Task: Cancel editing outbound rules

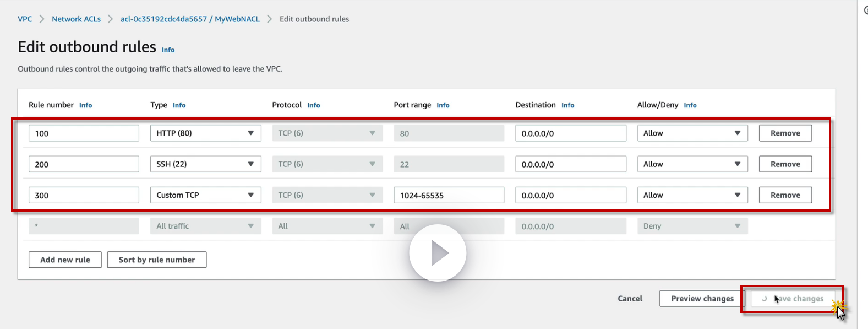Action: pos(630,299)
